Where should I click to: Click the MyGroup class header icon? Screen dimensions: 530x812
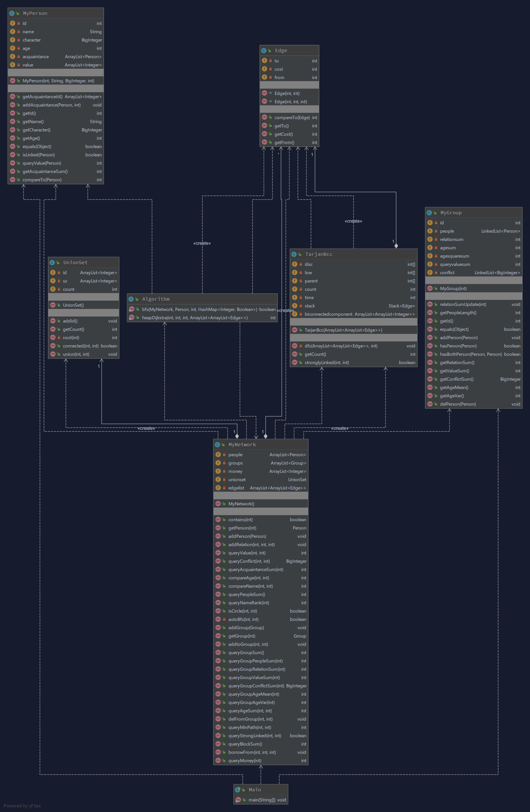tap(429, 213)
